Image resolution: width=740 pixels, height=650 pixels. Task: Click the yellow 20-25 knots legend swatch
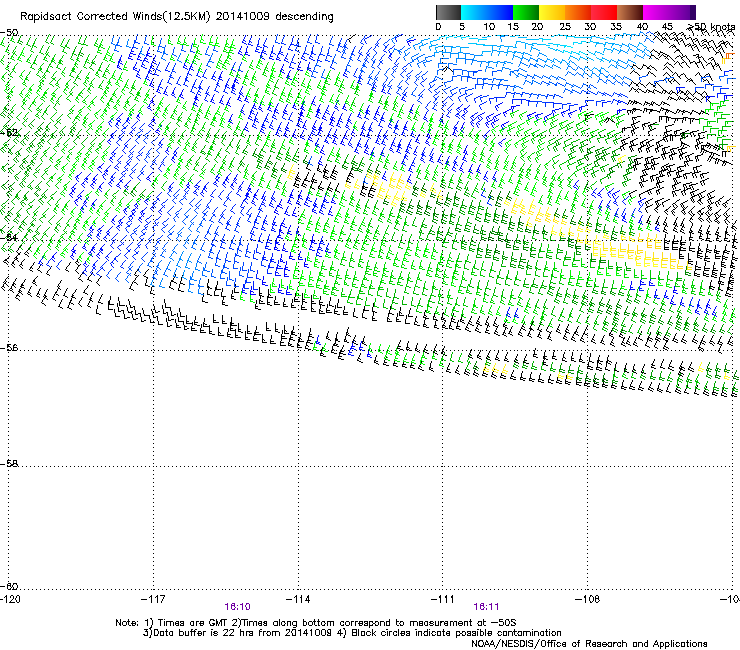pos(552,12)
